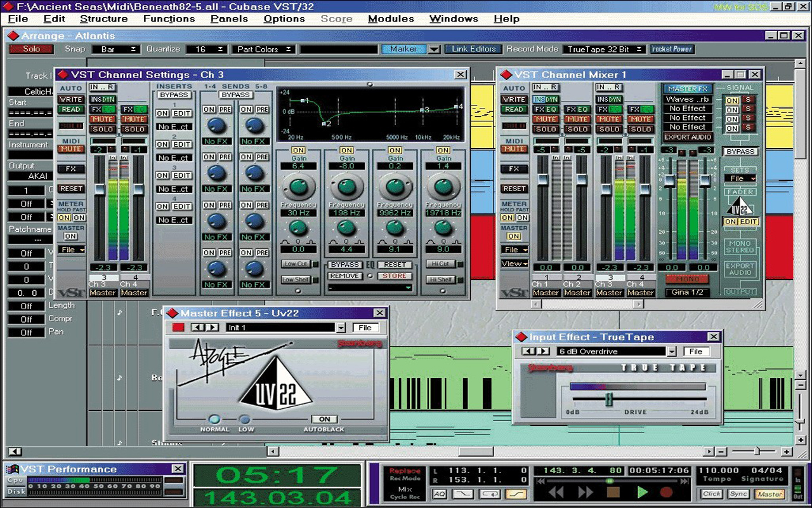The width and height of the screenshot is (812, 508).
Task: Open the Structure menu
Action: [x=103, y=18]
